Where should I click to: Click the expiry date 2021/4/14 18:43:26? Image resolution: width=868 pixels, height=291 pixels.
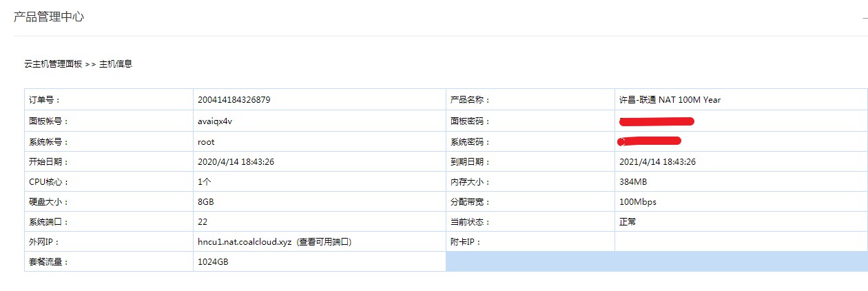click(657, 162)
